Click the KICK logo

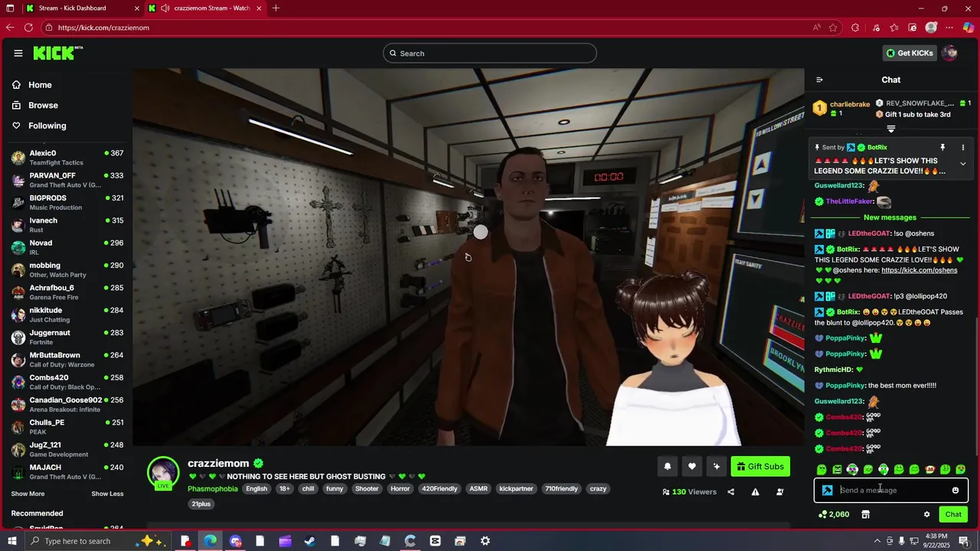point(57,53)
